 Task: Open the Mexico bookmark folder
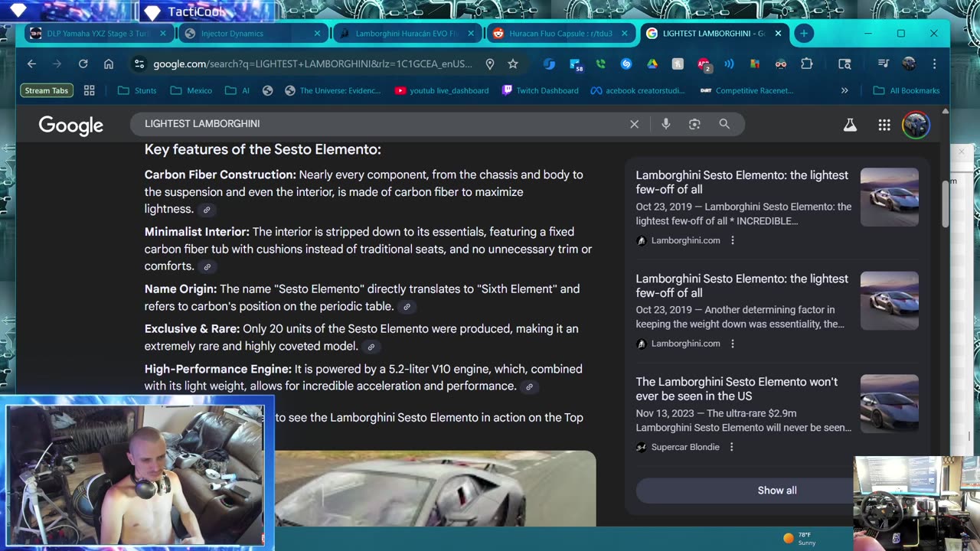click(191, 90)
